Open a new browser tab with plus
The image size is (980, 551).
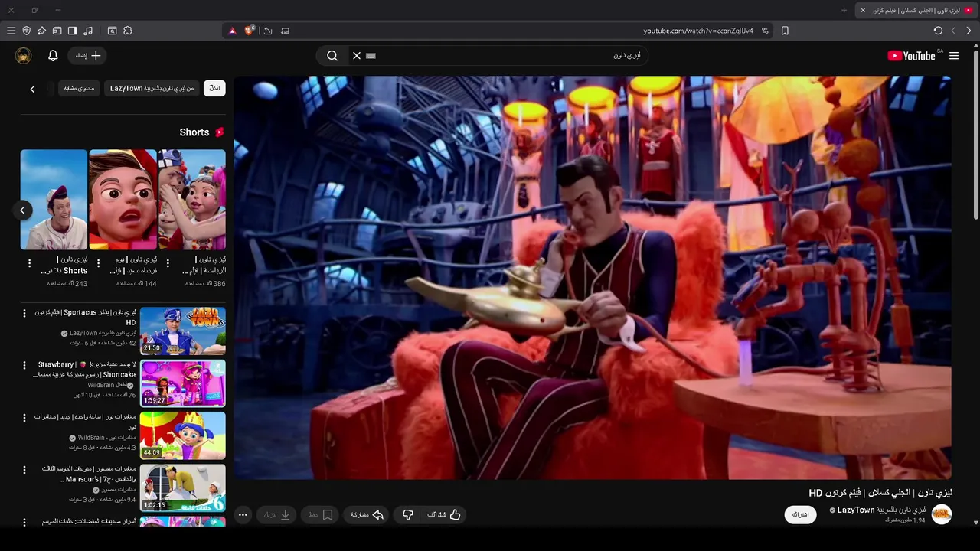[x=844, y=10]
